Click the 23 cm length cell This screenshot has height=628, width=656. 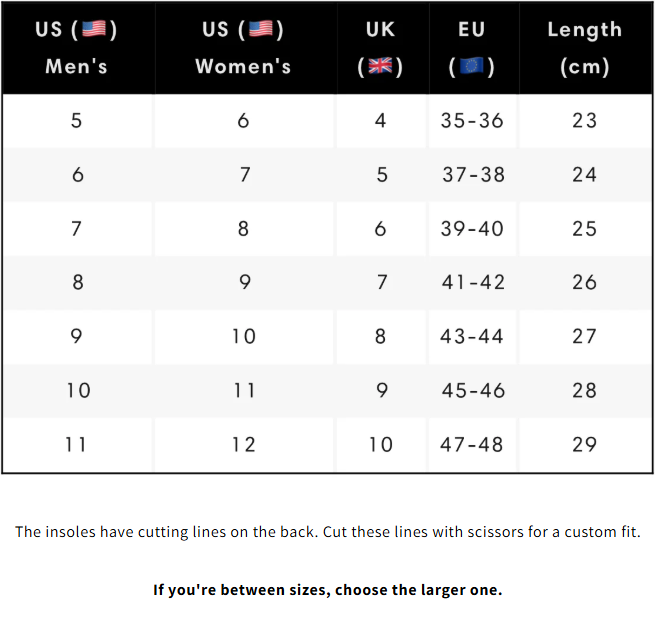tap(584, 121)
